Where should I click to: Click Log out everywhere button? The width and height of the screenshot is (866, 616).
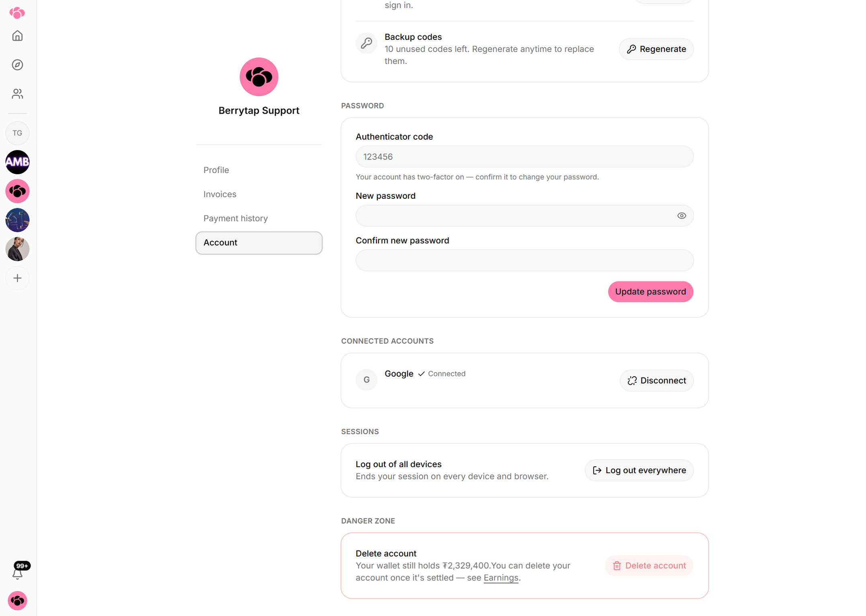tap(639, 470)
